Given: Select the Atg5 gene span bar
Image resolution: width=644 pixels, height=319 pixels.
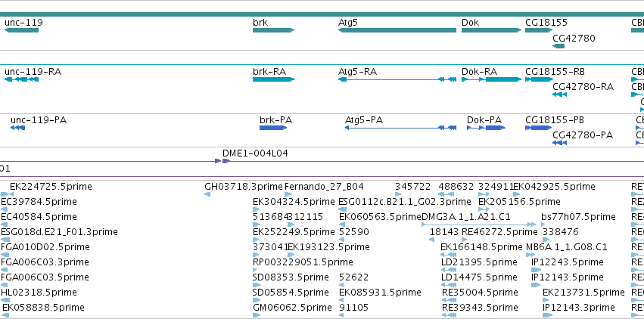Looking at the screenshot, I should 397,30.
